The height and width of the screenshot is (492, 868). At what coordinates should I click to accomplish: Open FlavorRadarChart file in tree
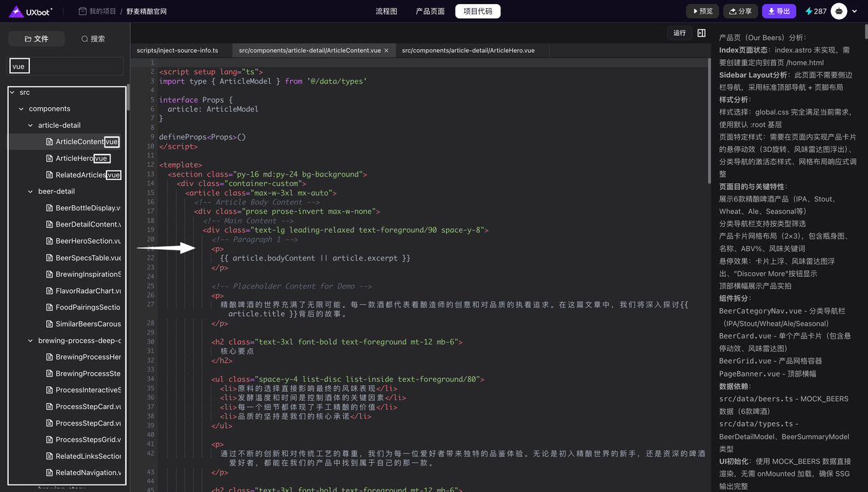(87, 291)
